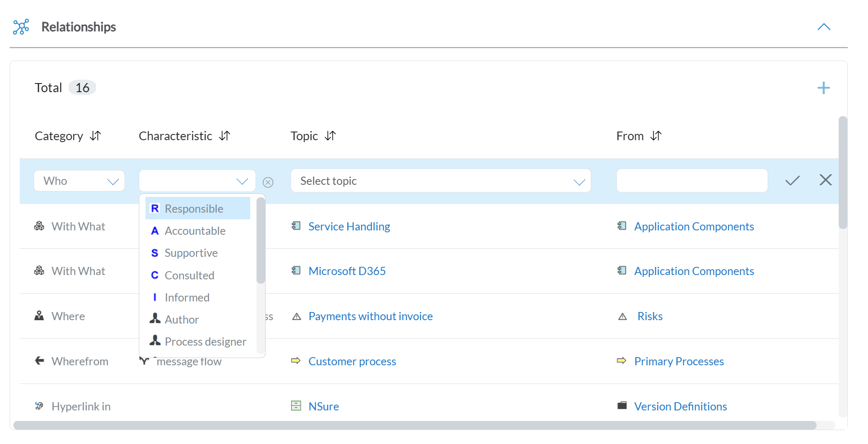Open the Select topic dropdown
The height and width of the screenshot is (444, 868).
click(440, 181)
